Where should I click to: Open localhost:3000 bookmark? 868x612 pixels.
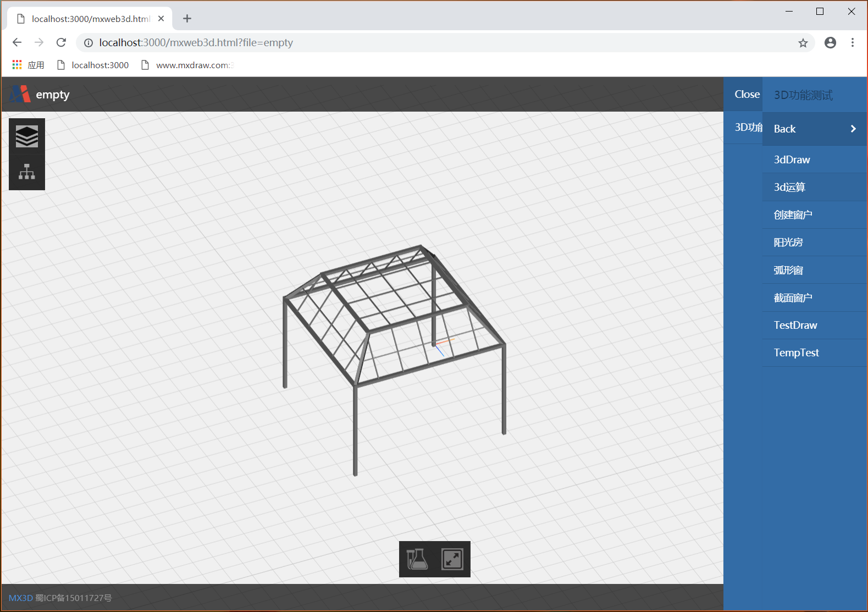click(x=93, y=65)
